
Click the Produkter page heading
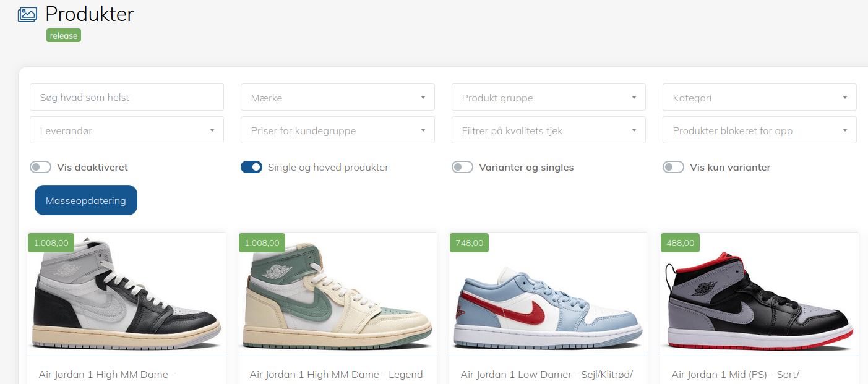coord(90,14)
